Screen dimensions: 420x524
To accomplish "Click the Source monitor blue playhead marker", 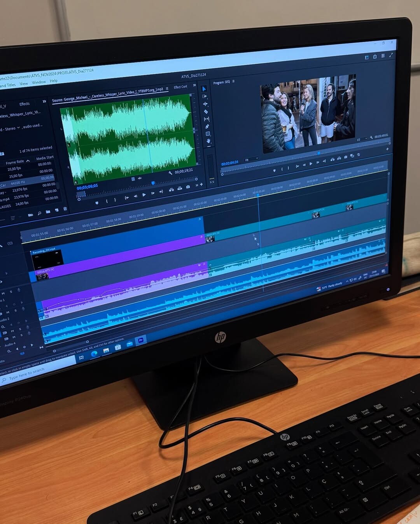I will point(153,182).
